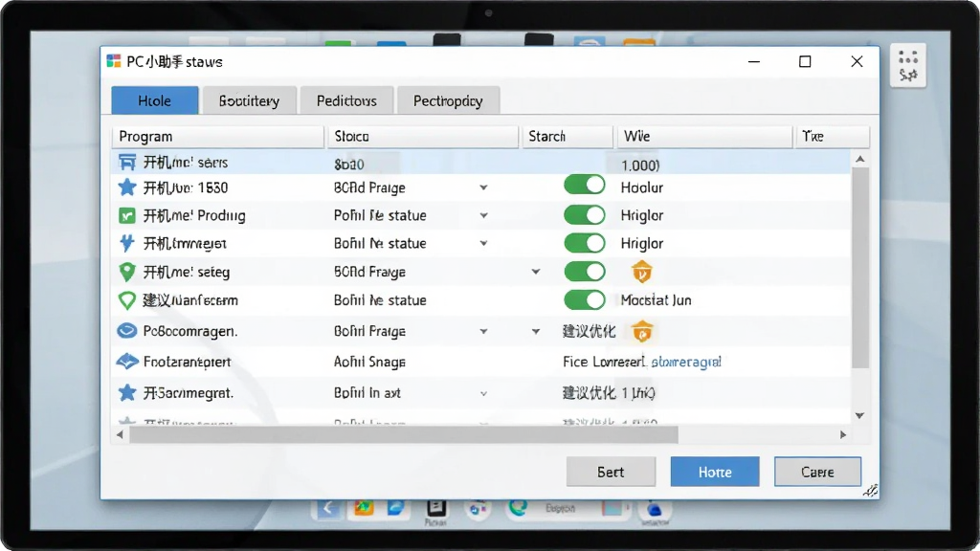Expand the dropdown arrow of the 'BOfld Frage' row
Screen dimensions: 980x551
tap(536, 272)
